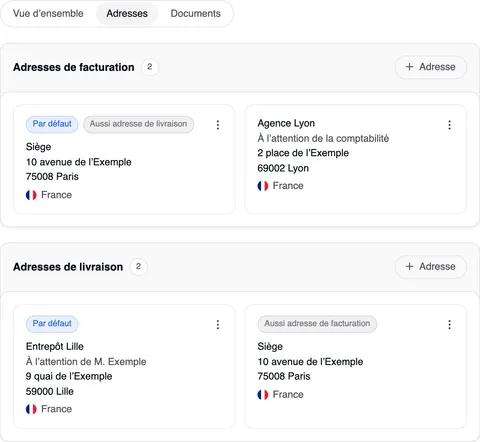Viewport: 480px width, 442px height.
Task: Click Par défaut badge on Entrepôt Lille
Action: (x=52, y=324)
